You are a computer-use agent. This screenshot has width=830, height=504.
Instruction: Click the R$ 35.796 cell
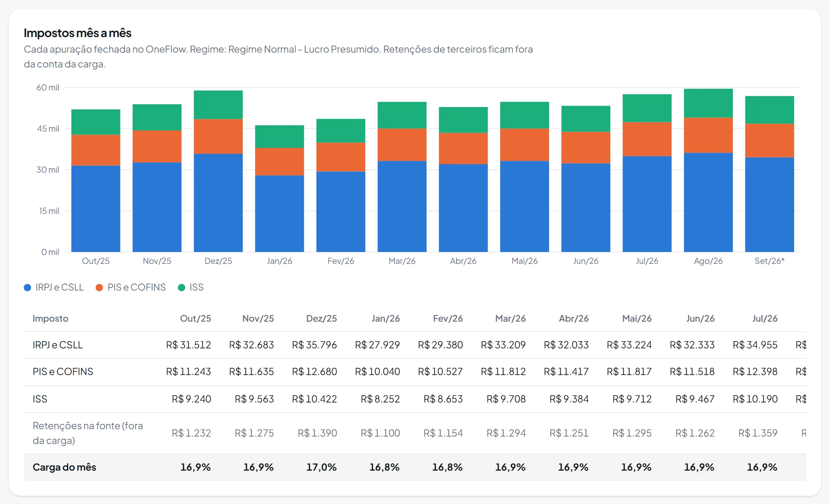pos(314,345)
